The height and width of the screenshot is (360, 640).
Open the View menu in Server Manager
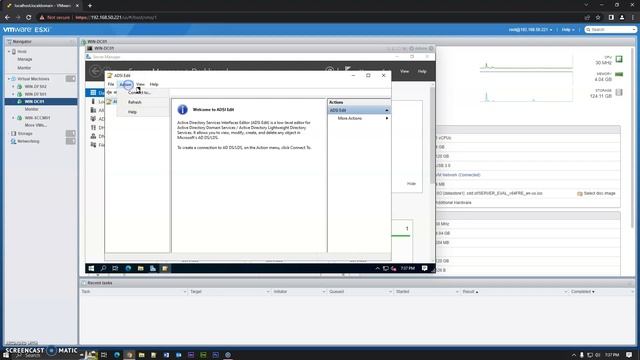pyautogui.click(x=404, y=71)
